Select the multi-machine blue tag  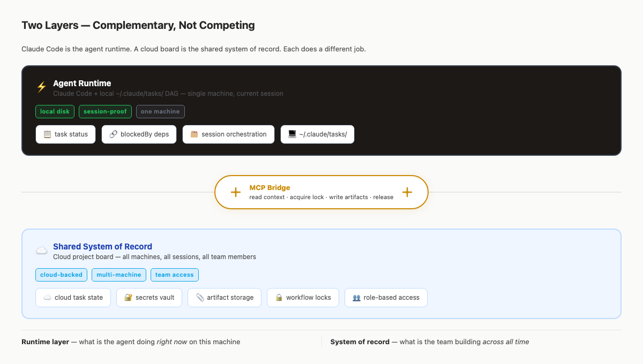pos(118,275)
